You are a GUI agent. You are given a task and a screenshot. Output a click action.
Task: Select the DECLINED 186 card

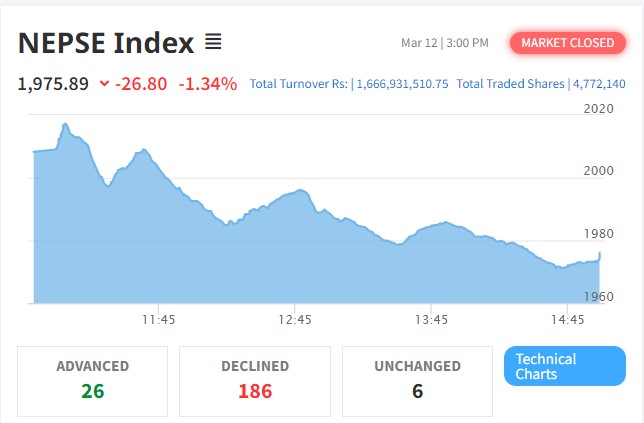(254, 380)
